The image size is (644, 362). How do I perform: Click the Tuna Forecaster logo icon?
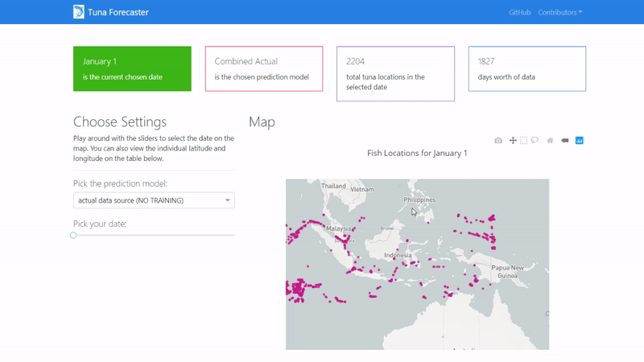(78, 12)
